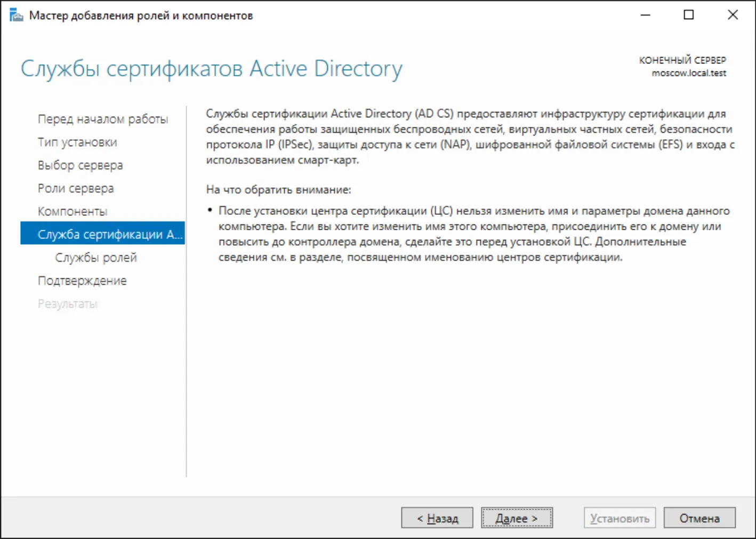The height and width of the screenshot is (539, 756).
Task: Go to the Перед началом работы step
Action: coord(103,119)
